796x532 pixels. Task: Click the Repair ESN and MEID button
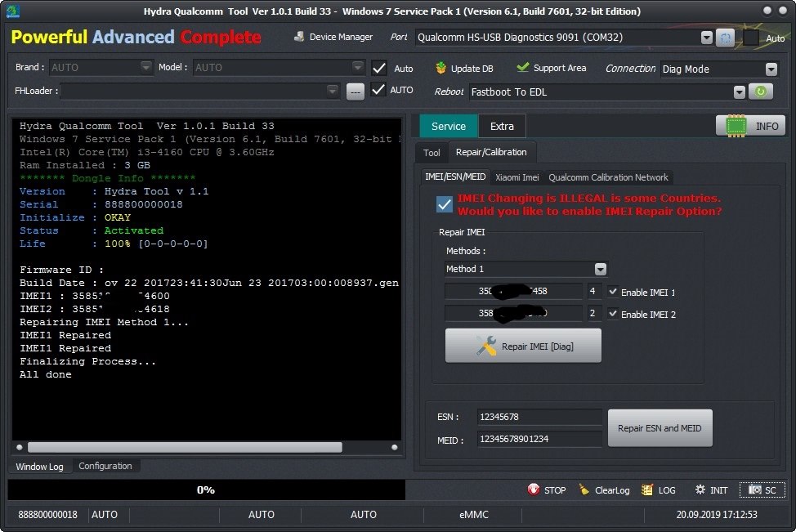[x=660, y=428]
